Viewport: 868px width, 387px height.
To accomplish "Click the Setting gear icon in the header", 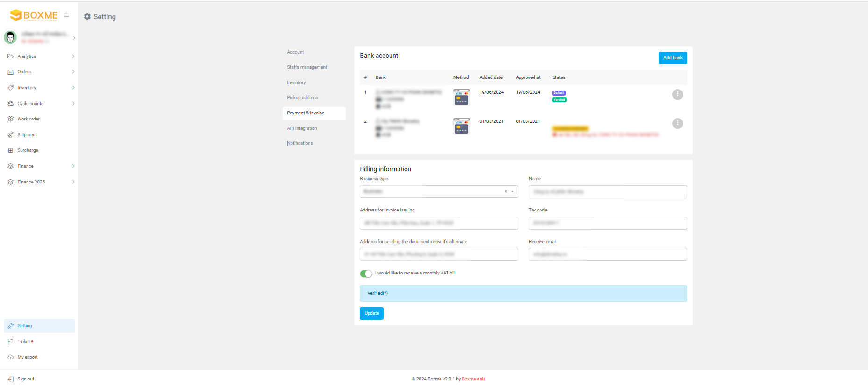I will point(87,17).
